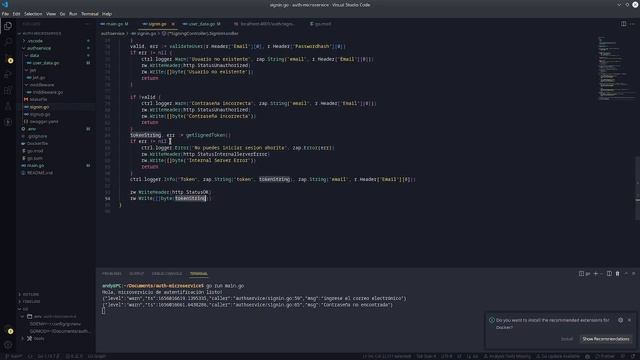Open Manage gear at activity bar bottom
This screenshot has width=640, height=360.
pos(8,345)
